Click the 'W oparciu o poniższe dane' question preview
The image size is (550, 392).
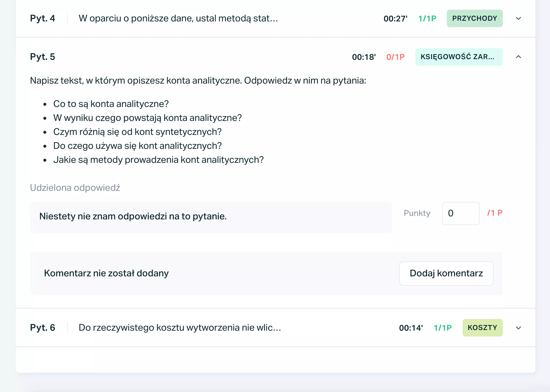[x=178, y=18]
